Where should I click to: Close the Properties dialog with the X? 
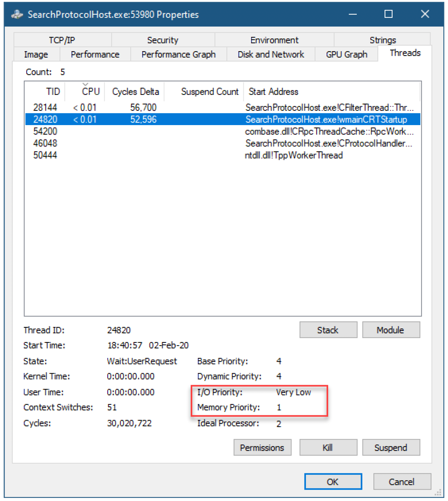coord(425,14)
